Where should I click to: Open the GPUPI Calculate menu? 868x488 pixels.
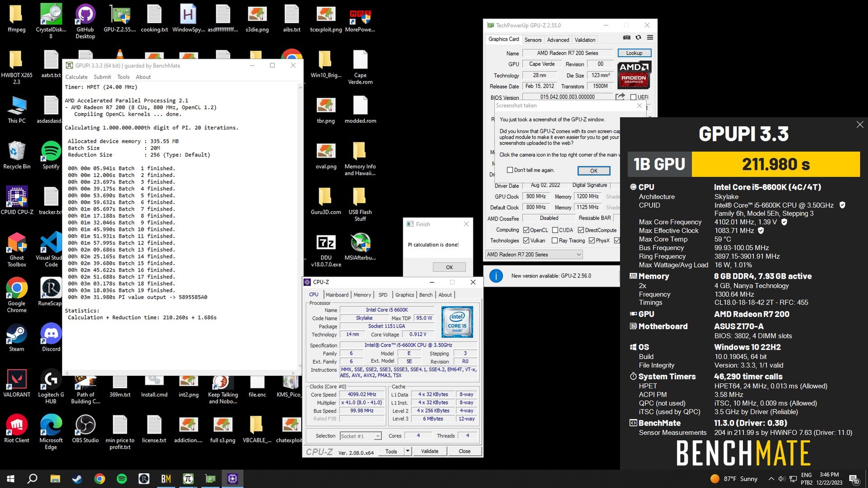coord(76,77)
